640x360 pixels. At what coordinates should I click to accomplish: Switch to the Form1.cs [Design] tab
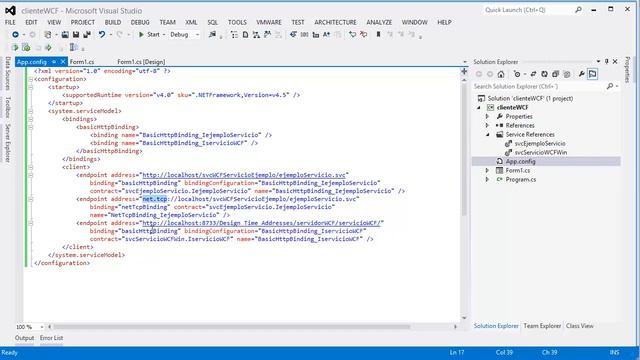point(141,62)
